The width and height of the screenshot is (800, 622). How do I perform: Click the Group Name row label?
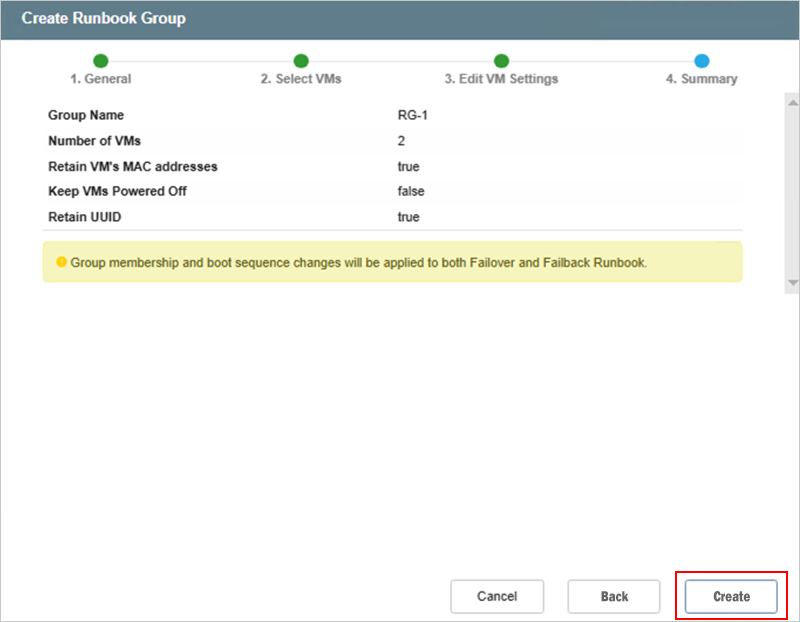[86, 116]
